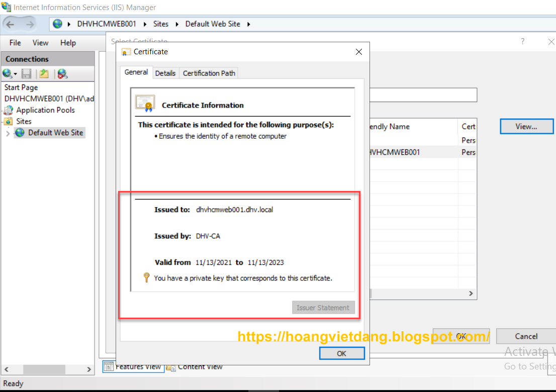Click the Forward navigation arrow

30,24
